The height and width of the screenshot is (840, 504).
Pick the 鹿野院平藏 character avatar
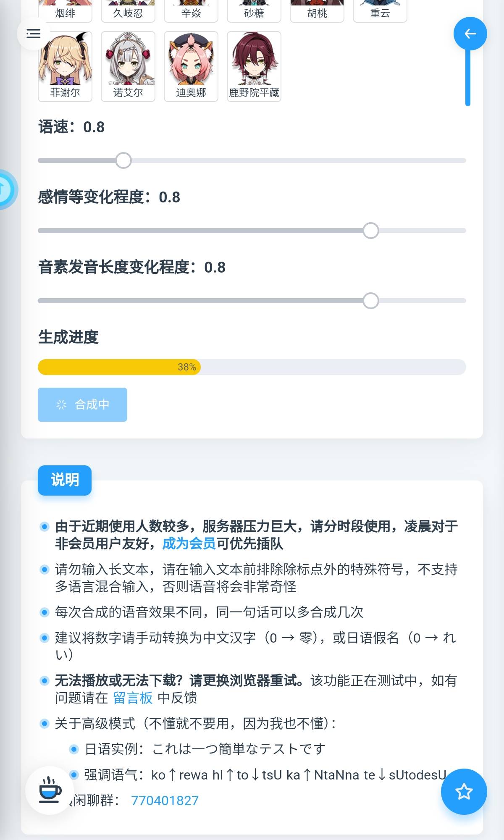pos(254,66)
